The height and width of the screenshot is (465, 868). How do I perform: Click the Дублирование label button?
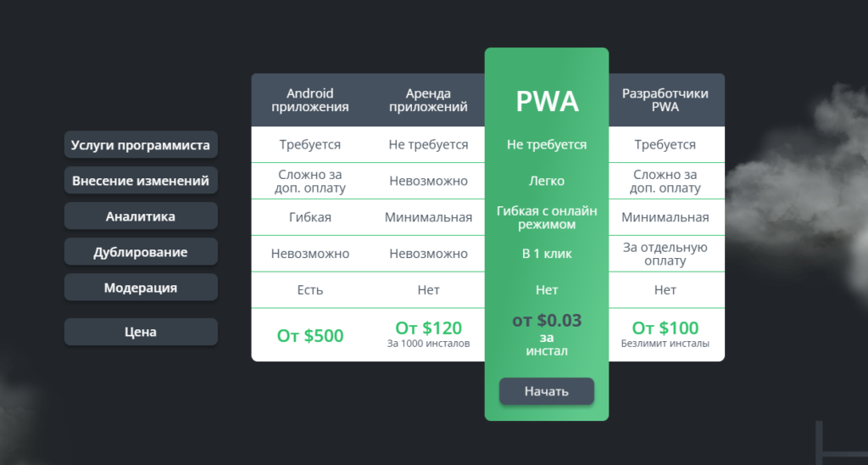coord(141,252)
